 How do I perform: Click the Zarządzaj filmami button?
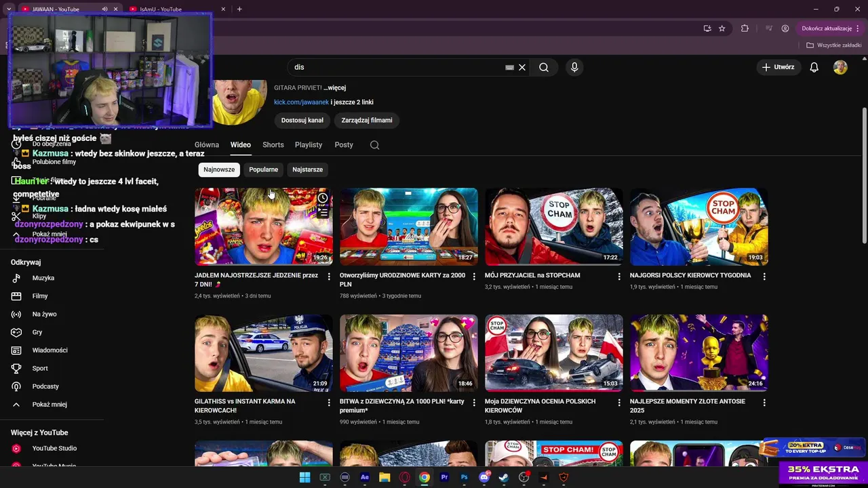click(x=367, y=120)
